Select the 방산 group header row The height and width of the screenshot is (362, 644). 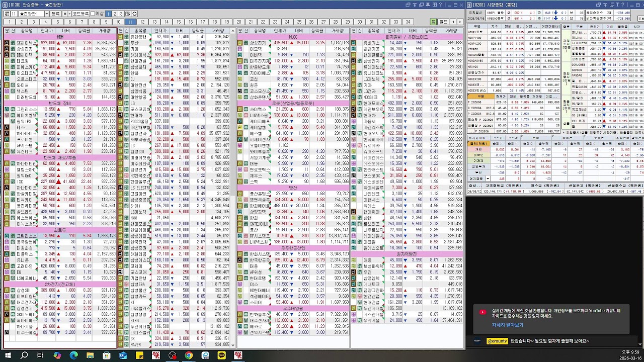coord(293,187)
